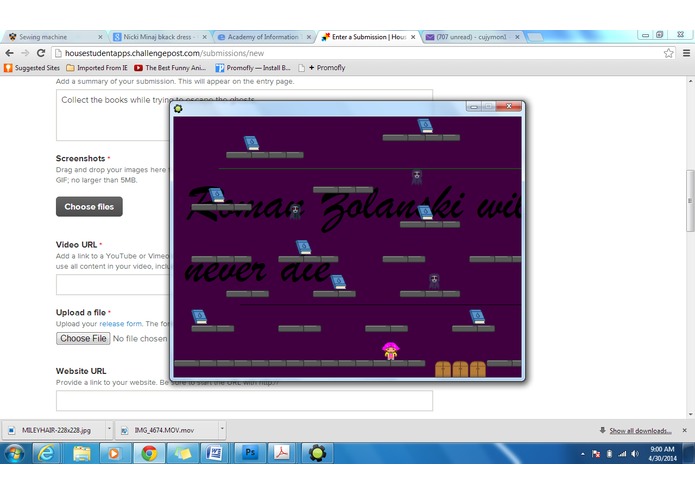Image resolution: width=695 pixels, height=494 pixels.
Task: Click the browser forward arrow
Action: 25,53
